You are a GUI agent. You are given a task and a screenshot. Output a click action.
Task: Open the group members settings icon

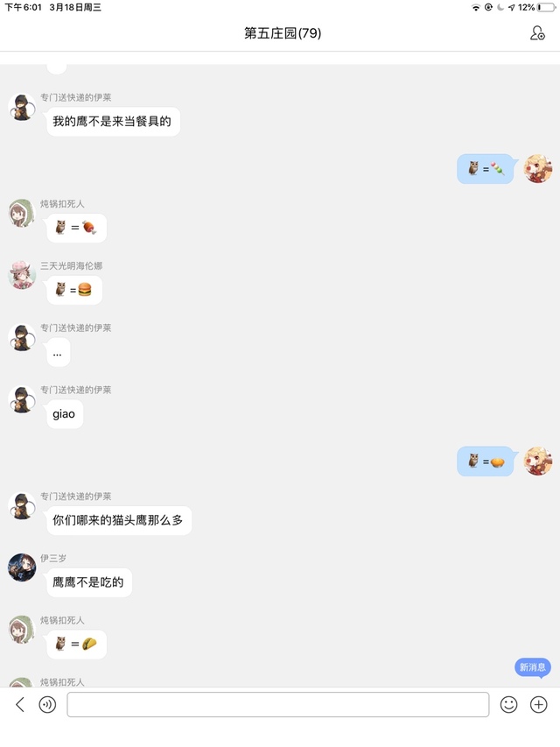(x=537, y=33)
